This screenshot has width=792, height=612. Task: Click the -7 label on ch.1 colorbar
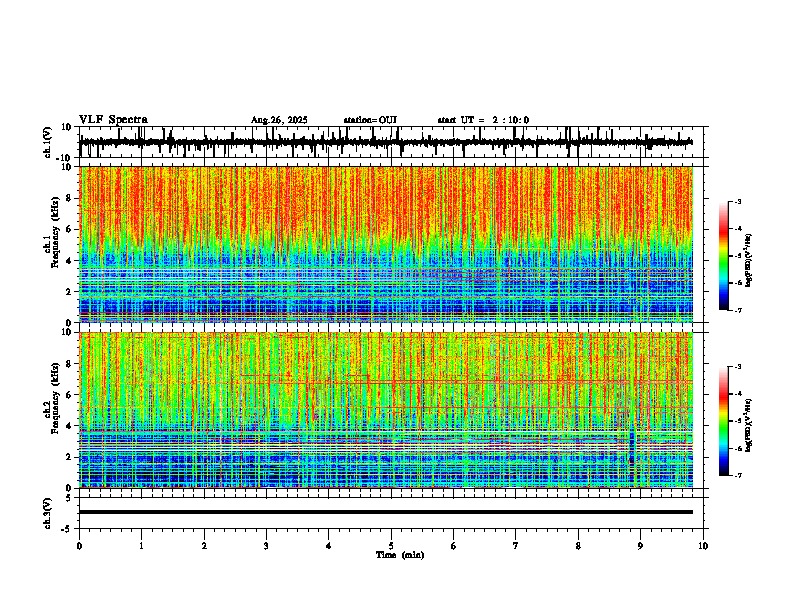(x=737, y=310)
